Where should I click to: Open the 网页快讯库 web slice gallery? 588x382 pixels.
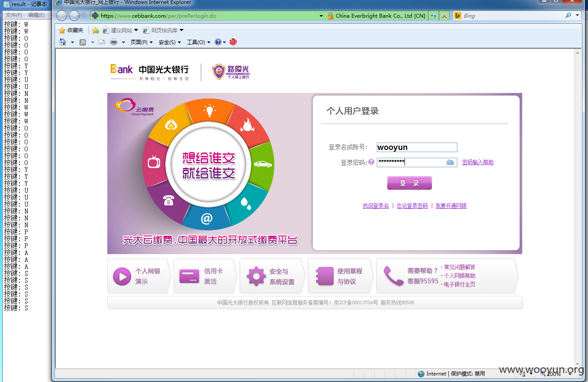163,30
